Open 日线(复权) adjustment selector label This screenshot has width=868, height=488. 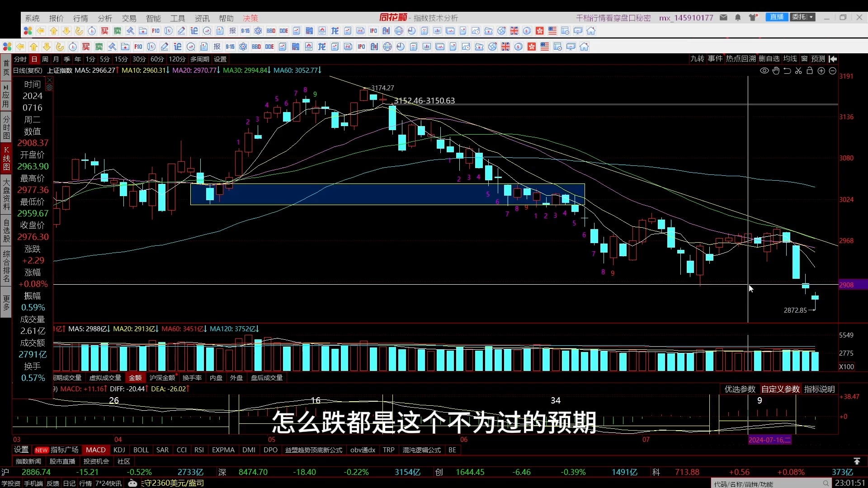pos(28,70)
